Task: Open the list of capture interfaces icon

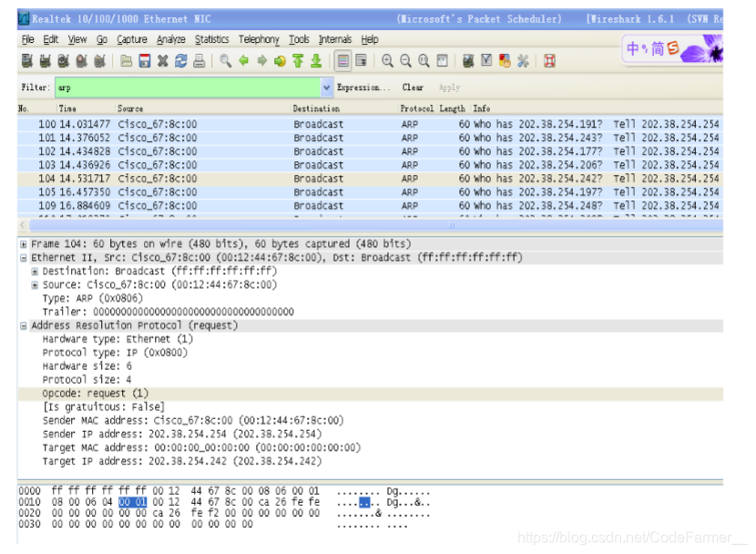Action: click(x=27, y=61)
